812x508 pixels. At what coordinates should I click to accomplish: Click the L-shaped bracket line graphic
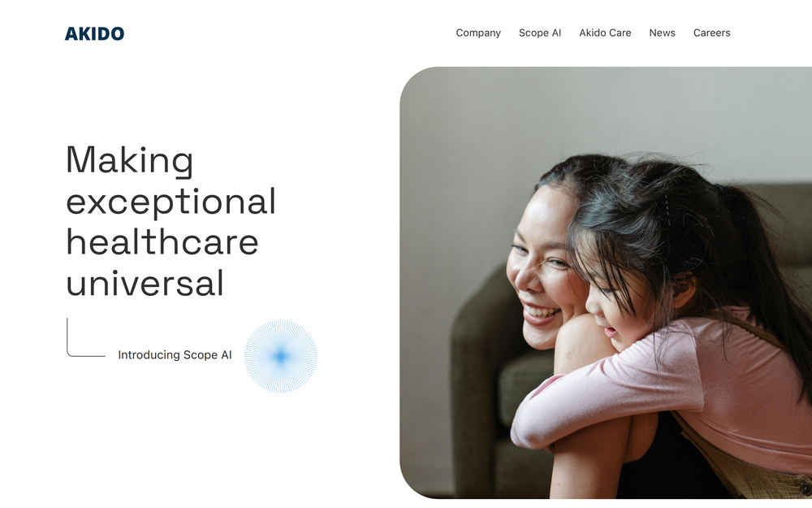pos(85,337)
